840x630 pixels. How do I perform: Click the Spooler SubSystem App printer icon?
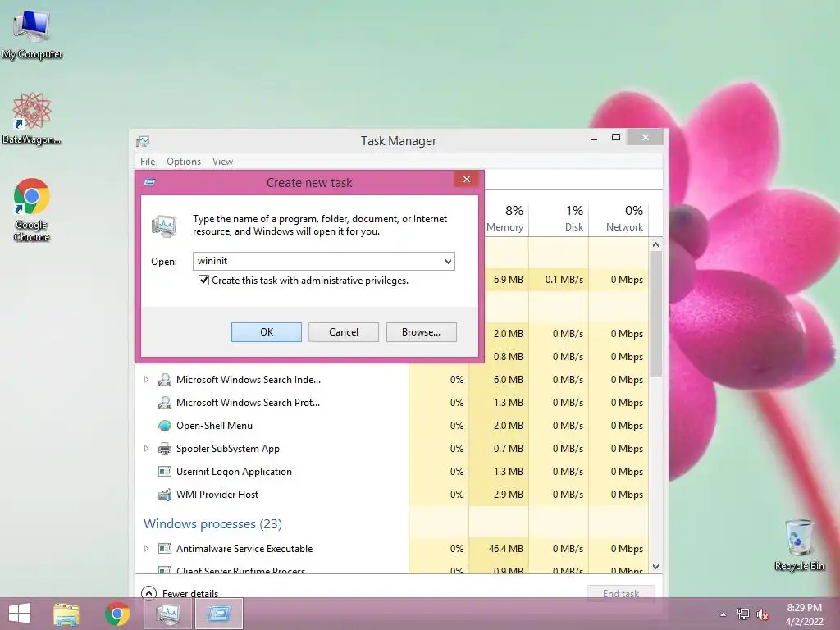coord(164,449)
